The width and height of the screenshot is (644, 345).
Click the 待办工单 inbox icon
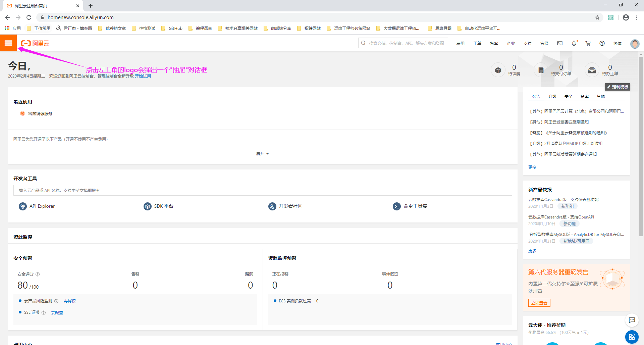coord(592,70)
